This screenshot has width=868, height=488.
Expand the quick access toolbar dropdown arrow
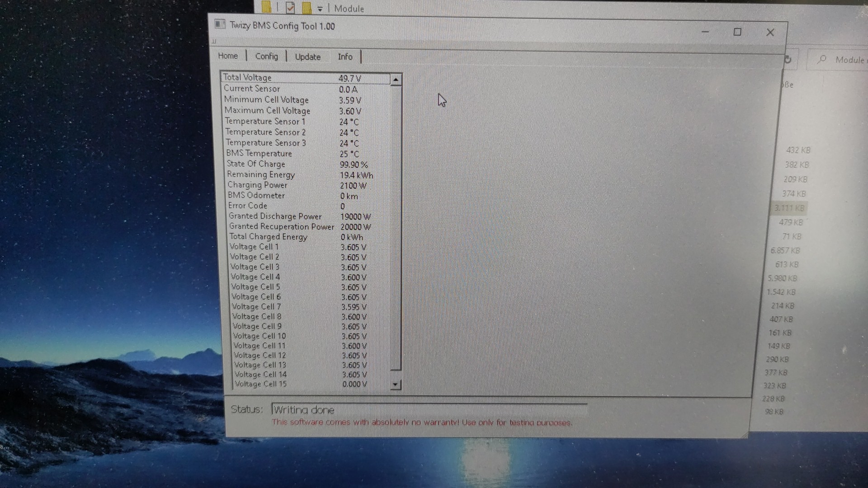320,9
